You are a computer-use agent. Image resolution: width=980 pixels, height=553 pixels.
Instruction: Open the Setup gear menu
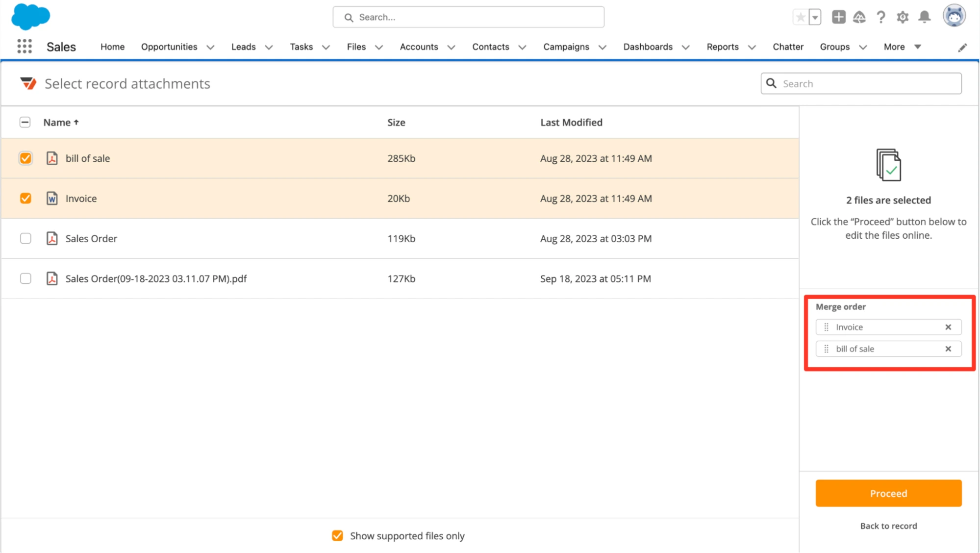tap(903, 17)
